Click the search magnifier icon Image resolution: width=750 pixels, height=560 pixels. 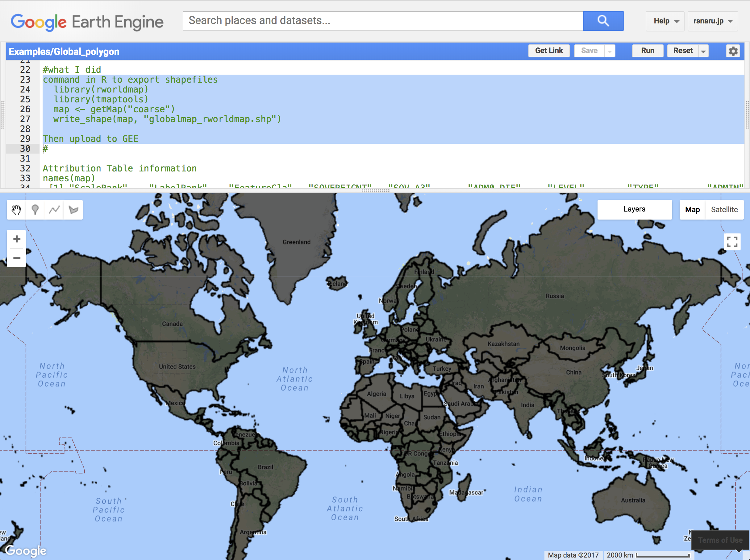pyautogui.click(x=603, y=21)
